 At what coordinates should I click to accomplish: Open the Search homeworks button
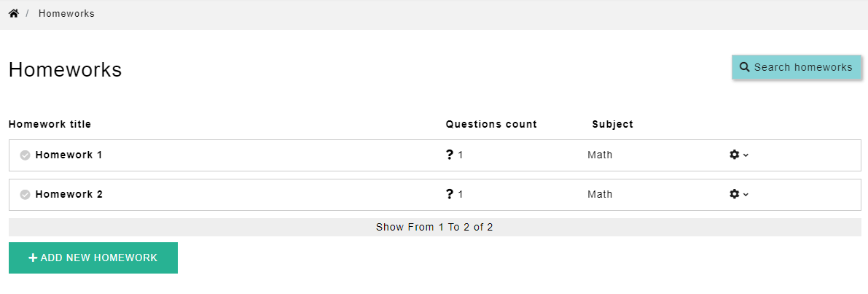(x=797, y=67)
